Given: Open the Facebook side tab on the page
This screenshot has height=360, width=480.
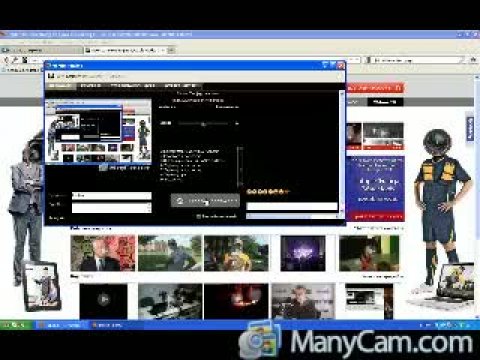Looking at the screenshot, I should click(470, 128).
